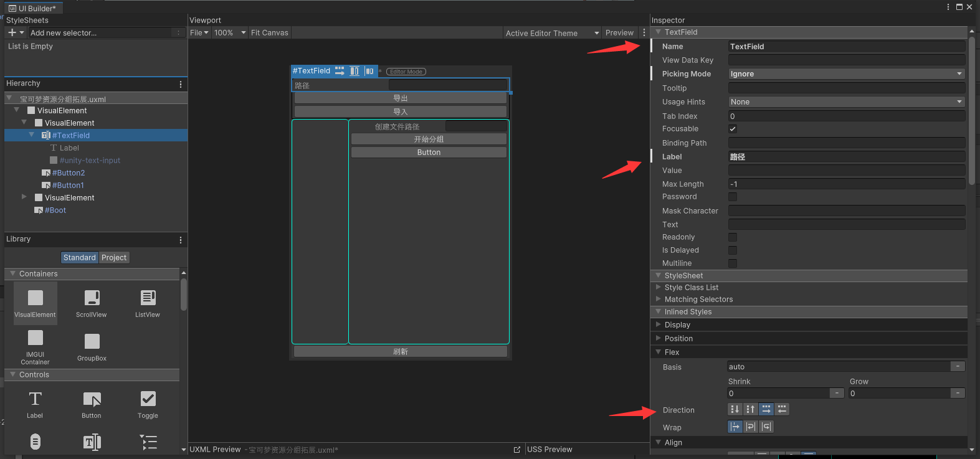Switch to Standard library tab
This screenshot has width=980, height=459.
click(80, 257)
